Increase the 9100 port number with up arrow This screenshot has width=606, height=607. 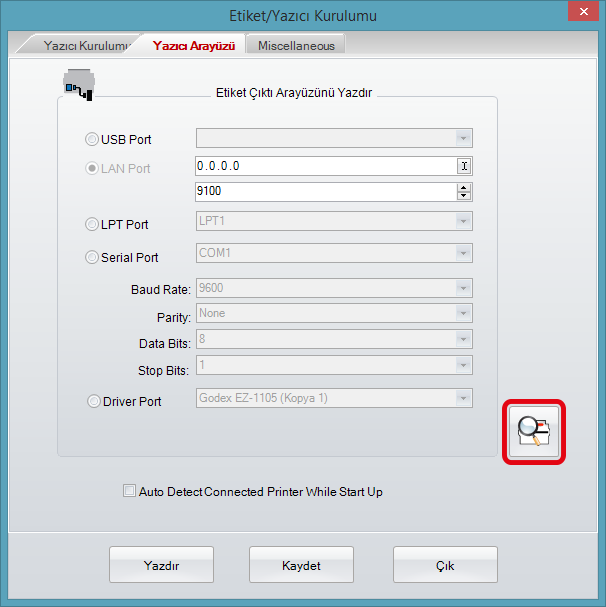(463, 187)
